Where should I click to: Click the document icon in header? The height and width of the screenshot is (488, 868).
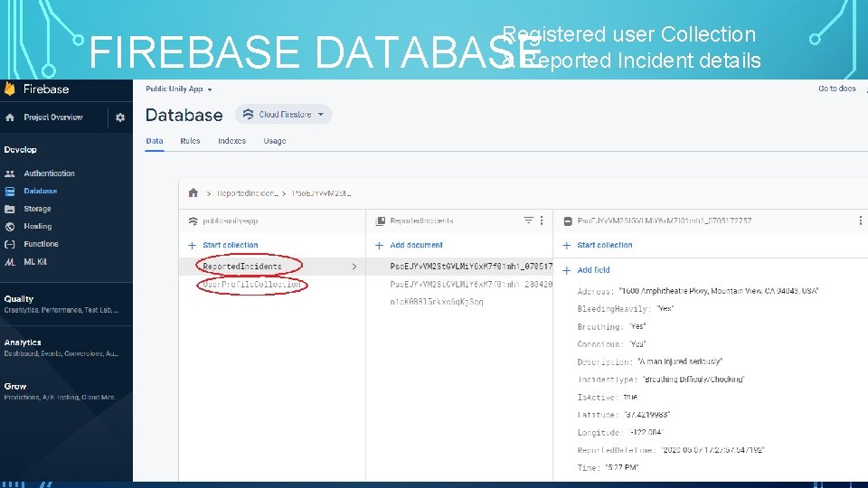tap(568, 221)
